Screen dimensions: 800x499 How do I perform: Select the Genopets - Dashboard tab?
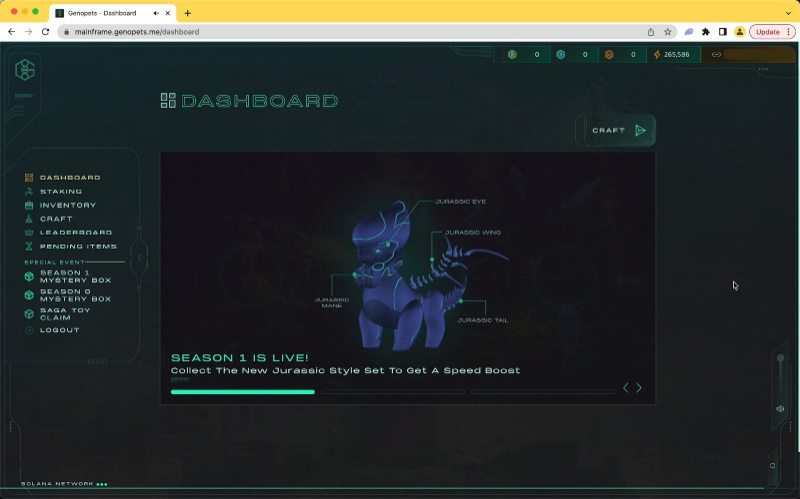coord(113,13)
